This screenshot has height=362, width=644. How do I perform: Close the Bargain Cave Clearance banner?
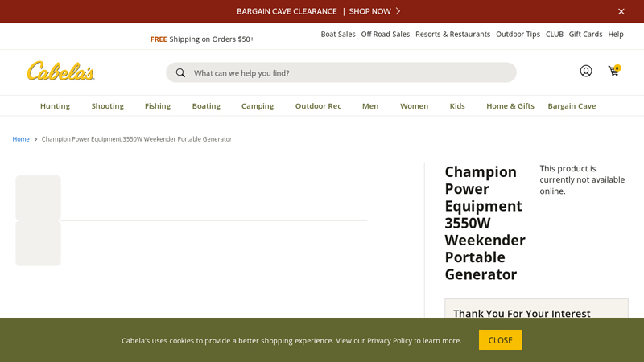621,11
